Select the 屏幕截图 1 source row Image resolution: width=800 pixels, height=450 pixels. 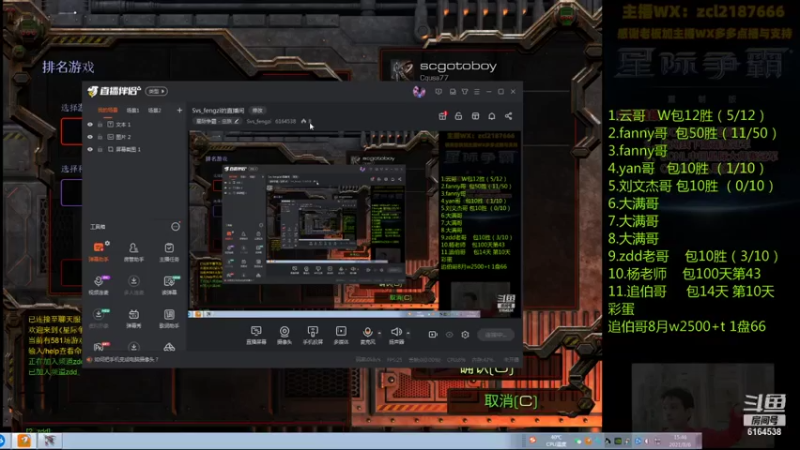(x=135, y=149)
